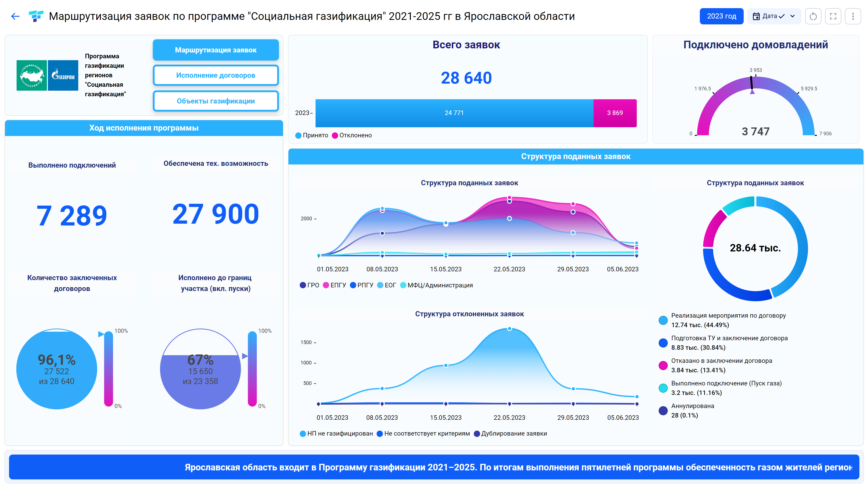Toggle Не соответствует критериям legend item
Screen dimensions: 868x488
[x=423, y=434]
